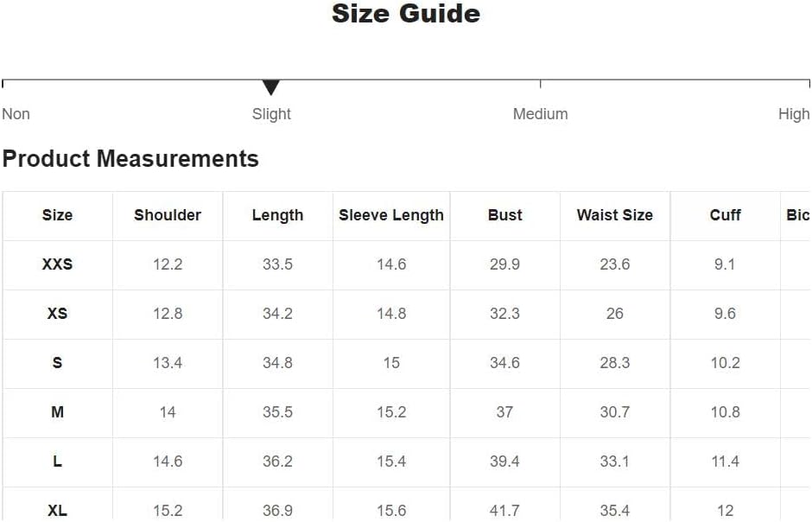Image resolution: width=812 pixels, height=522 pixels.
Task: Select the Non stretch label
Action: (x=16, y=114)
